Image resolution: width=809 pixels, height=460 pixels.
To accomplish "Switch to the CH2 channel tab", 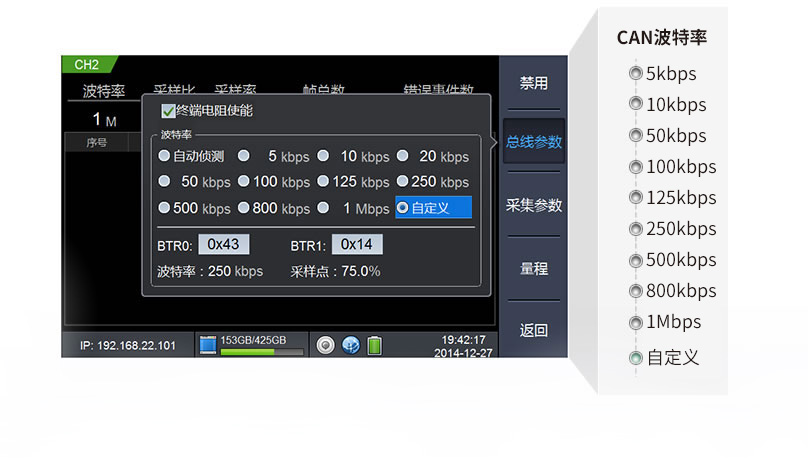I will pyautogui.click(x=89, y=64).
